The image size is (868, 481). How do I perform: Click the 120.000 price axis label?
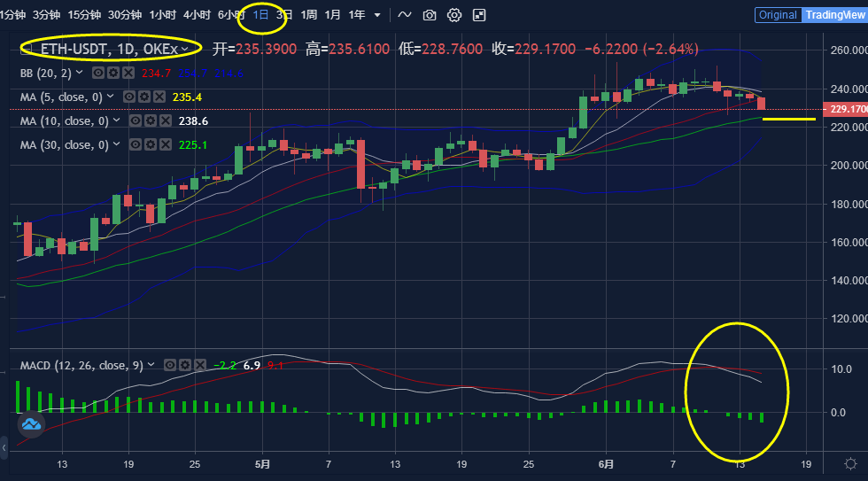[x=849, y=318]
